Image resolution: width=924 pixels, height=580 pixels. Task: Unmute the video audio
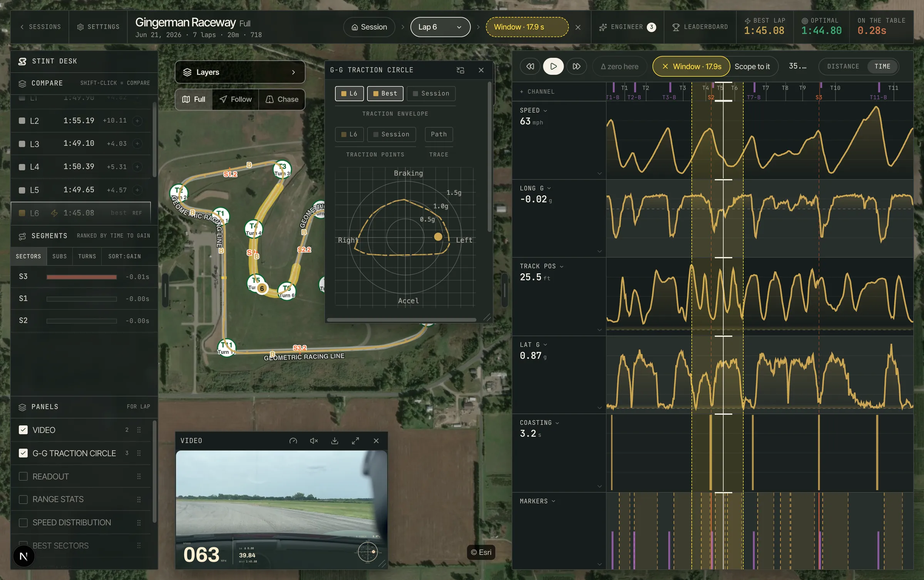pyautogui.click(x=314, y=441)
